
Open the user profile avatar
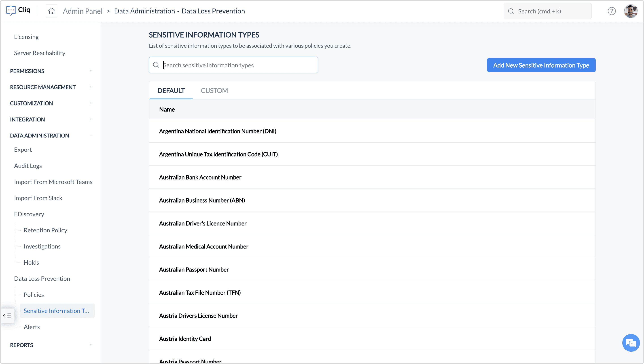click(x=631, y=11)
